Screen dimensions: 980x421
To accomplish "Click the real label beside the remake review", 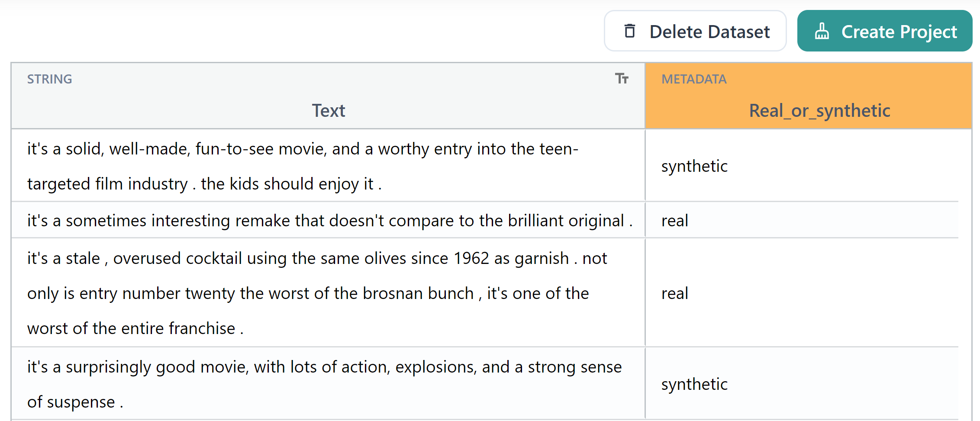I will tap(674, 220).
